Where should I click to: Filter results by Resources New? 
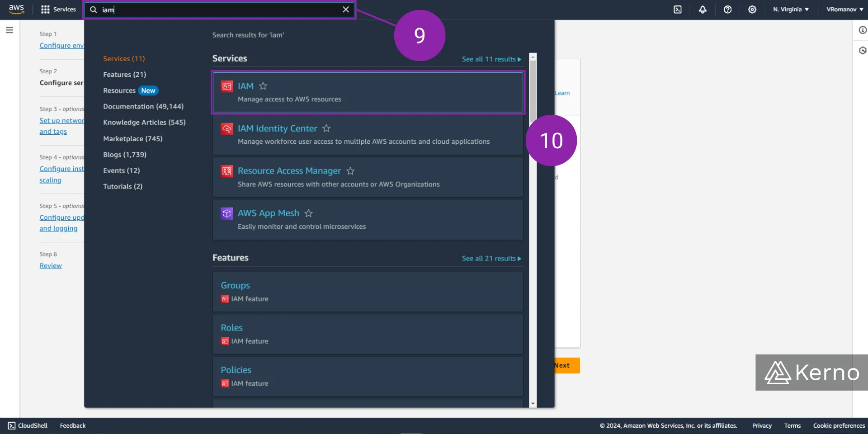tap(130, 90)
